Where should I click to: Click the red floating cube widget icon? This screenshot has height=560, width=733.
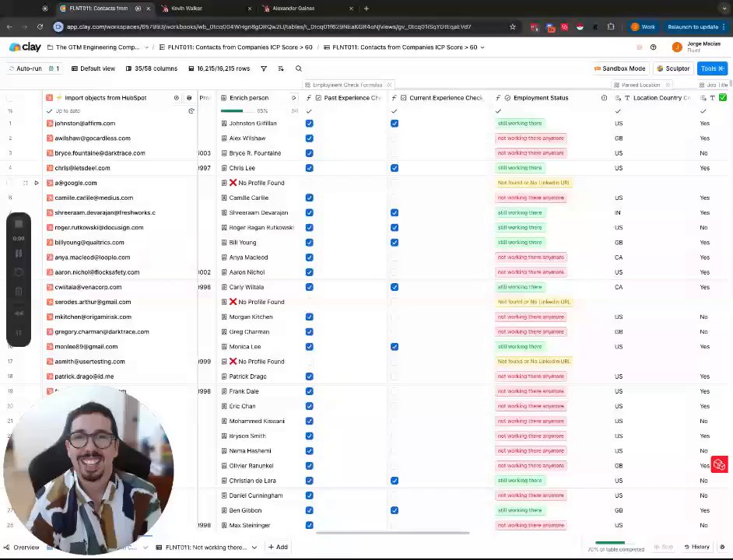pos(720,464)
